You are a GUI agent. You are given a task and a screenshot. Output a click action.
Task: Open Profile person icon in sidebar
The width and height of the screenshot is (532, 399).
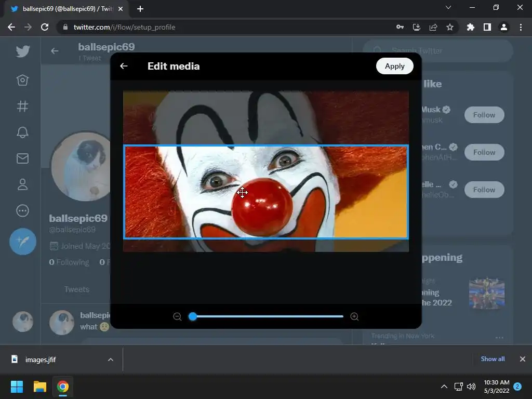pyautogui.click(x=22, y=184)
